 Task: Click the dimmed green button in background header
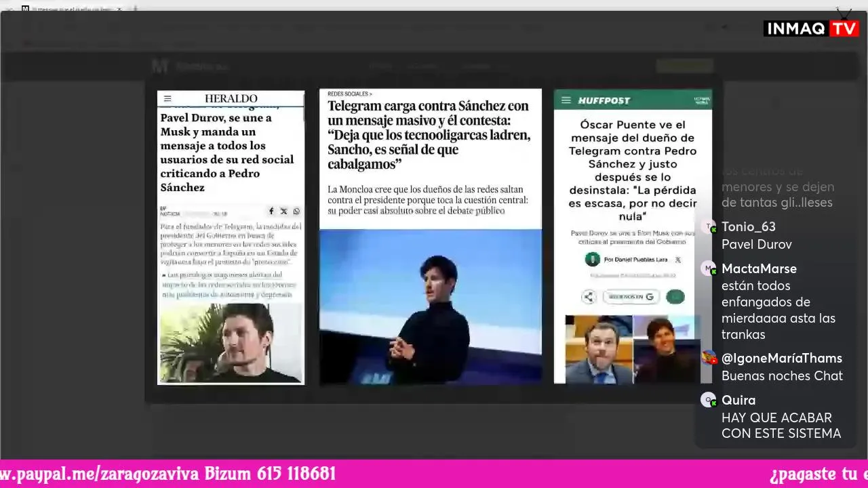point(684,66)
